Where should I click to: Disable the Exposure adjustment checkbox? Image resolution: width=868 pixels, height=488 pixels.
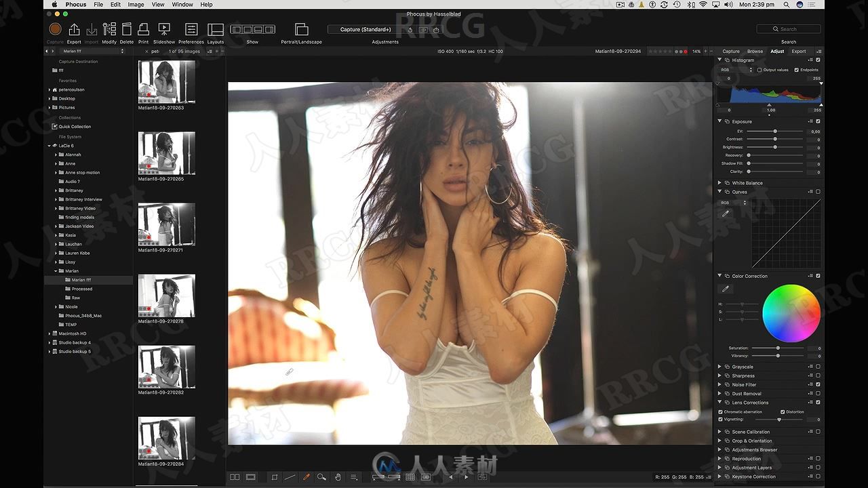[x=818, y=121]
